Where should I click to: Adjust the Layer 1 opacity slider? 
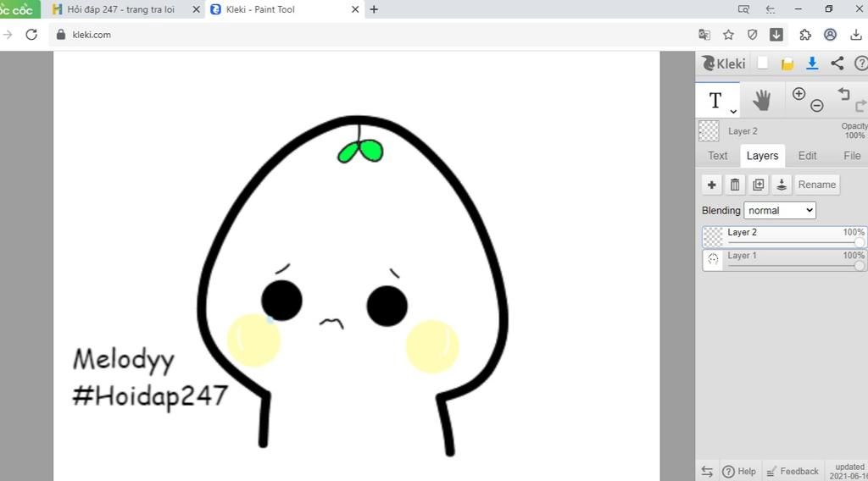pos(795,266)
